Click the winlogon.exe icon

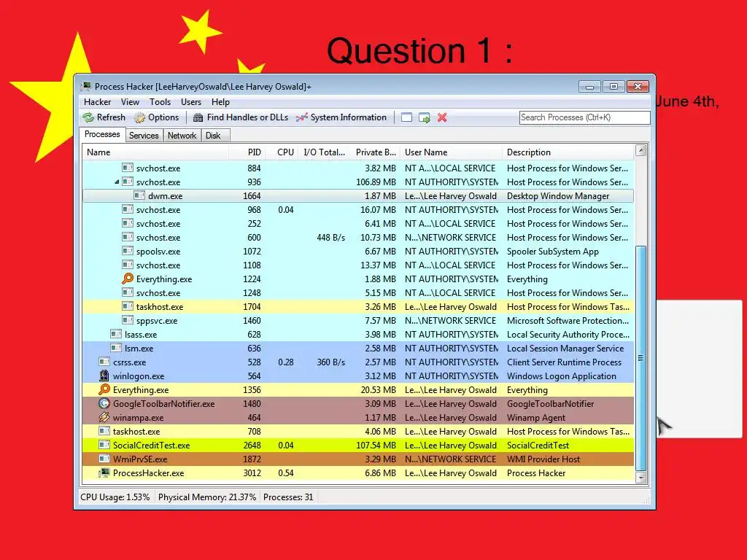coord(104,376)
